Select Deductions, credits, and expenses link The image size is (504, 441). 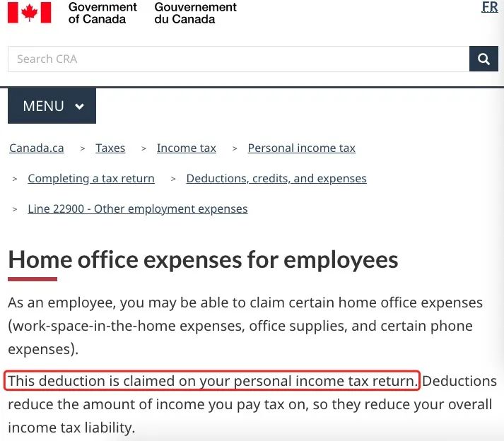pos(276,178)
